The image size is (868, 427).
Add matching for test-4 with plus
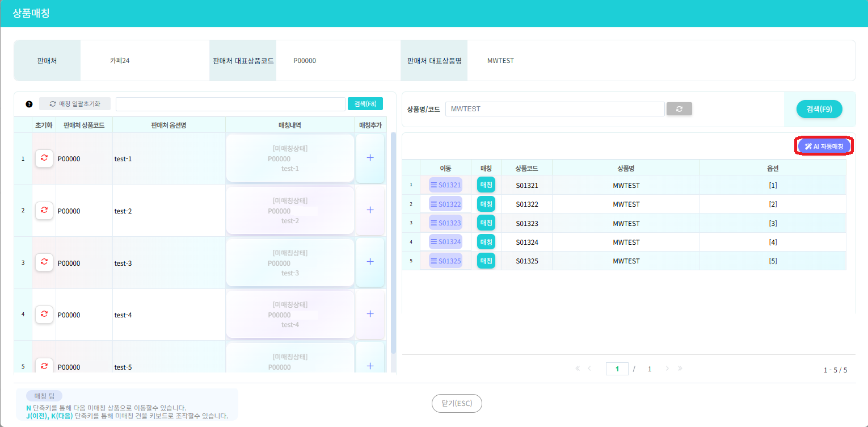click(x=370, y=315)
